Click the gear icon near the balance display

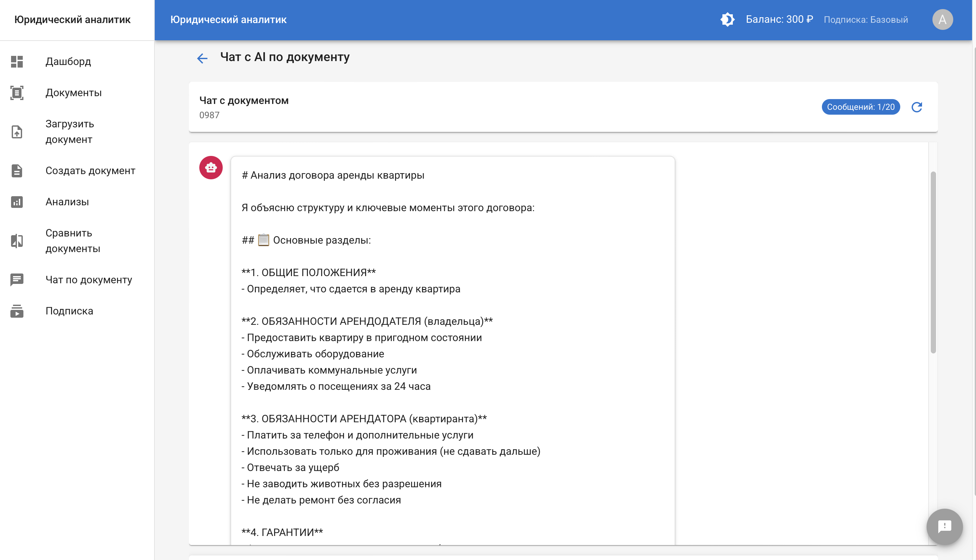729,19
